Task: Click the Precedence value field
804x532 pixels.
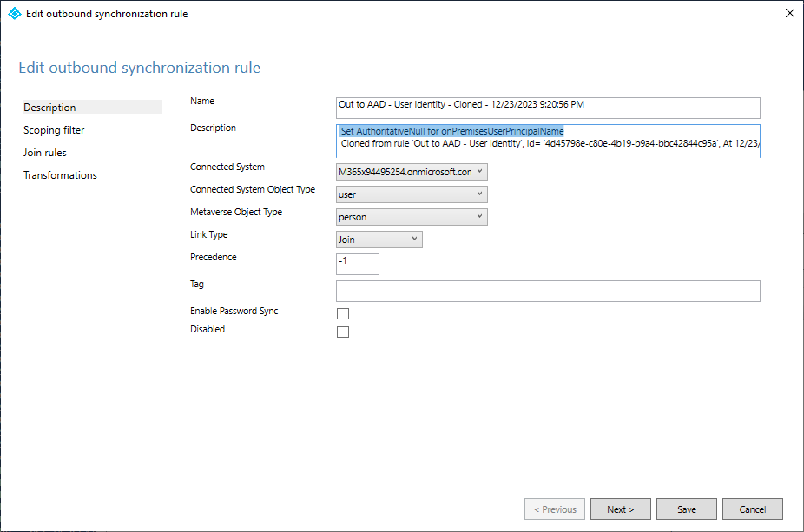Action: [x=357, y=264]
